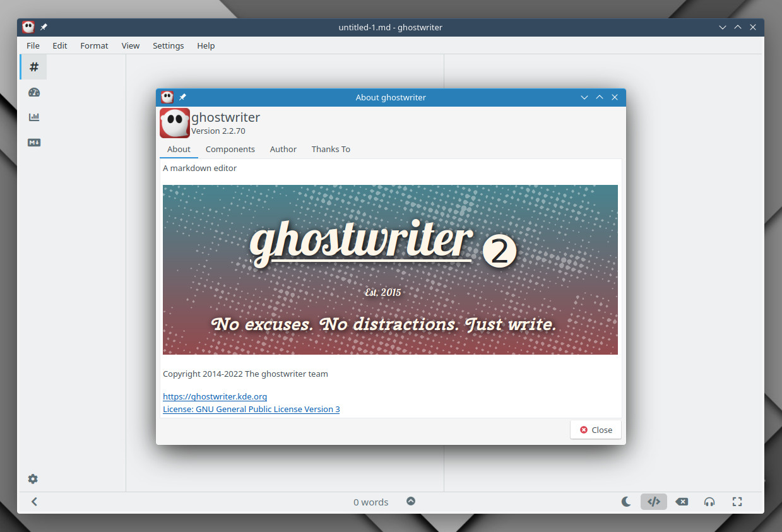Open settings via the sidebar gear icon

[33, 479]
